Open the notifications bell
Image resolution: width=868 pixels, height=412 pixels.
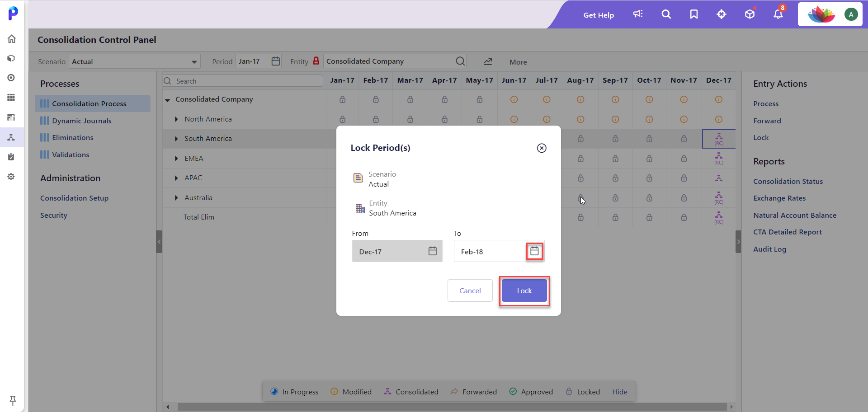(778, 14)
